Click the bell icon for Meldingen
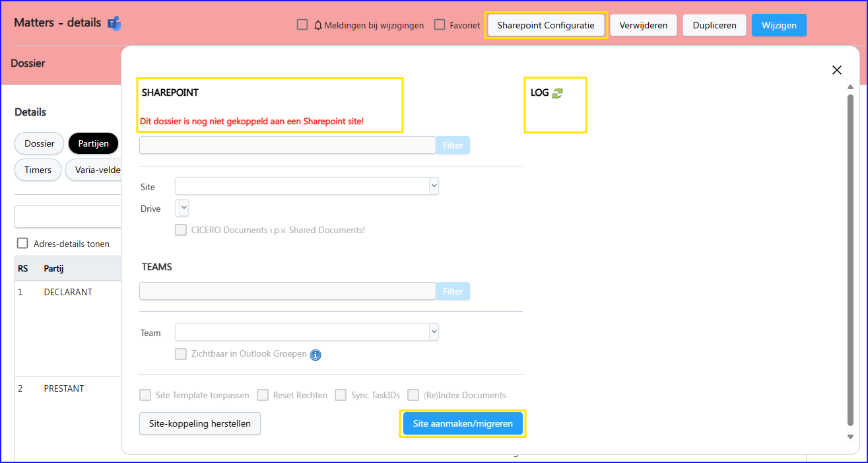 (318, 26)
